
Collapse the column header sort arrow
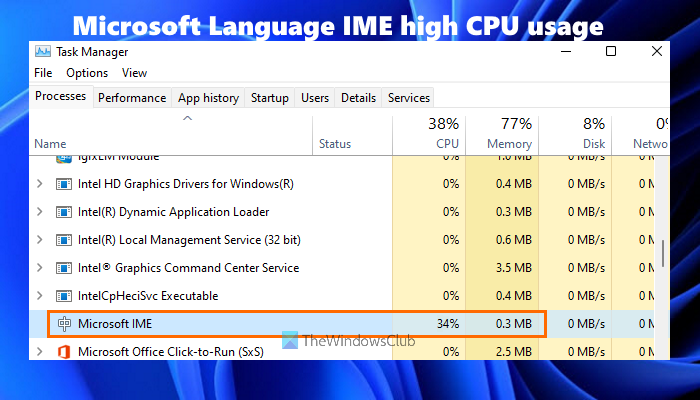point(186,119)
